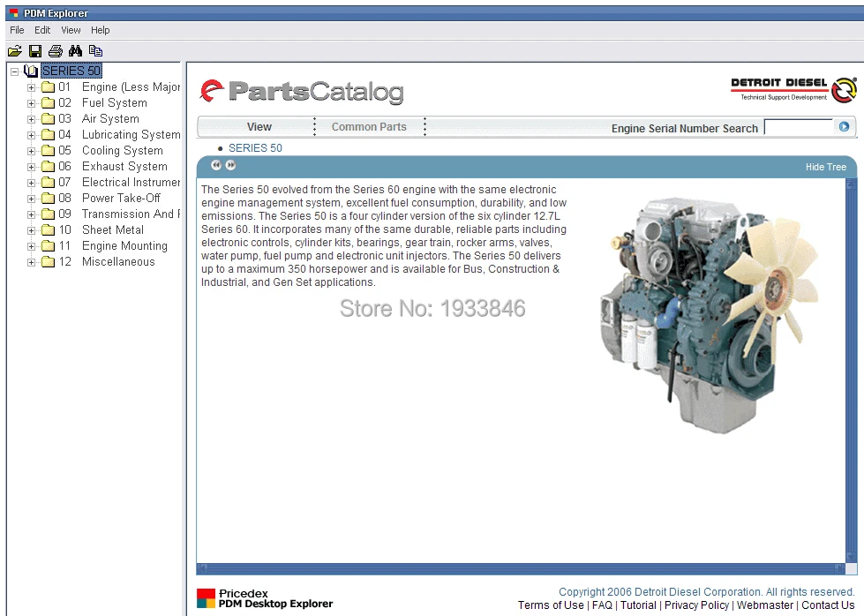Screen dimensions: 864x616
Task: Collapse the SERIES 50 root node
Action: click(15, 71)
